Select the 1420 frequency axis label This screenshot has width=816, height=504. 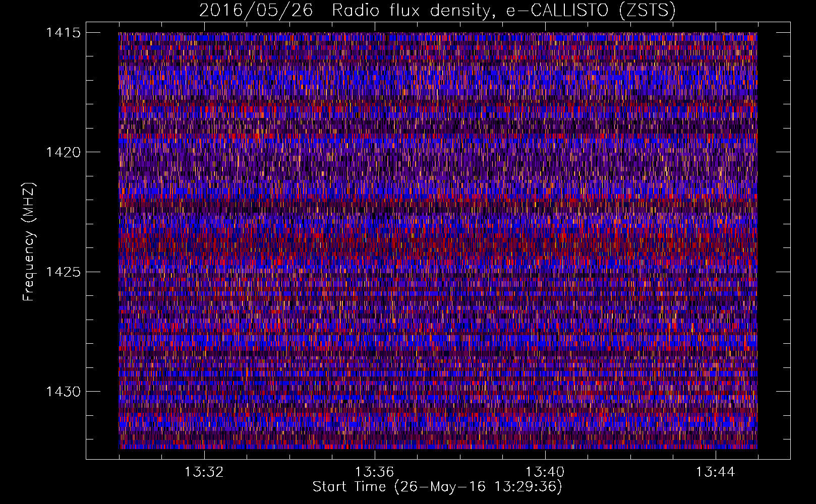63,152
